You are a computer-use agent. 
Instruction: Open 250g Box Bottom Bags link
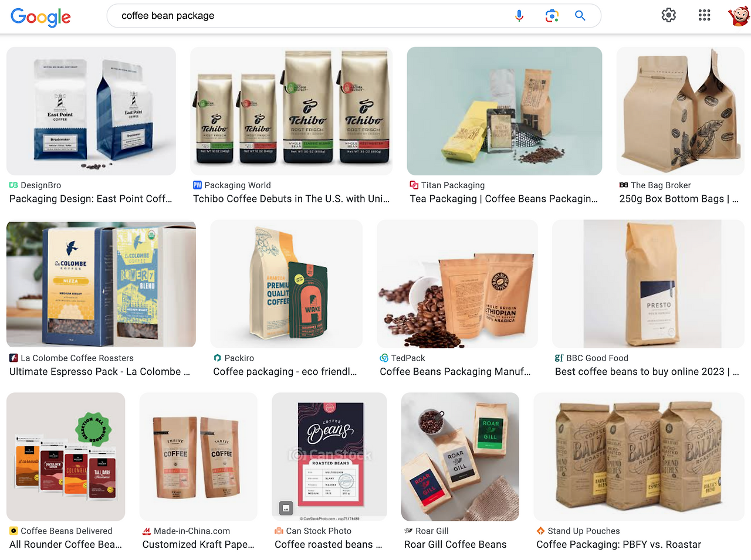[x=679, y=199]
